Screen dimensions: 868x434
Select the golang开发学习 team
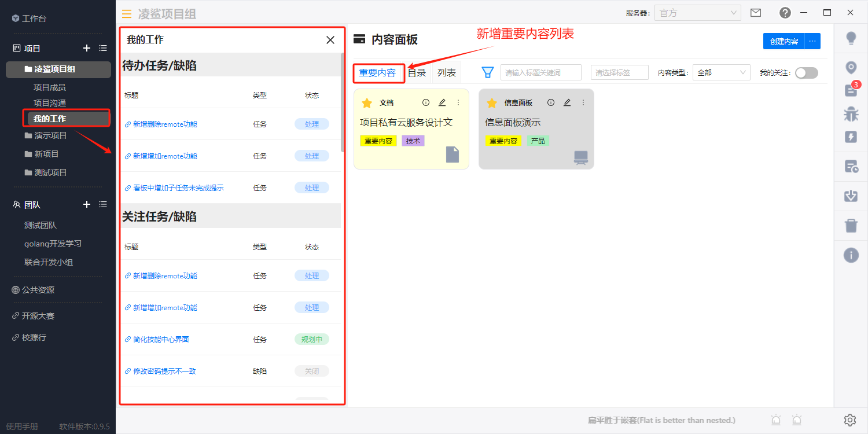point(53,244)
